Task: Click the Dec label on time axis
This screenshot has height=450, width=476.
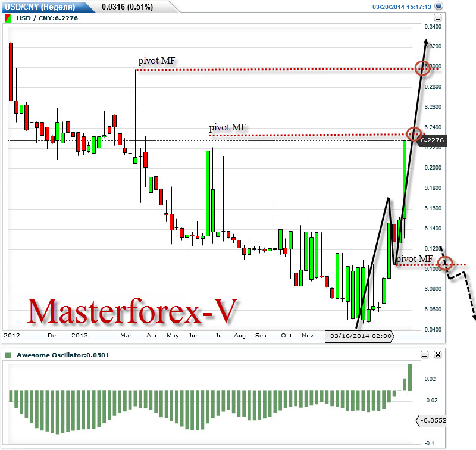Action: click(54, 336)
